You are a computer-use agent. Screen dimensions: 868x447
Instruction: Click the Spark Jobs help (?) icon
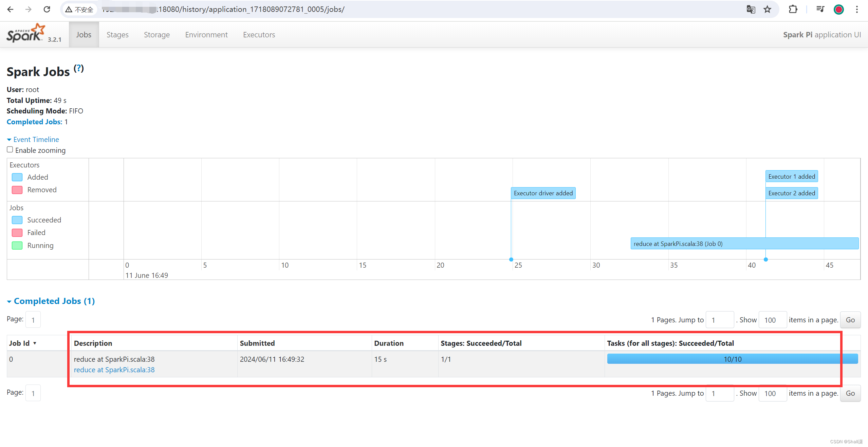(79, 68)
